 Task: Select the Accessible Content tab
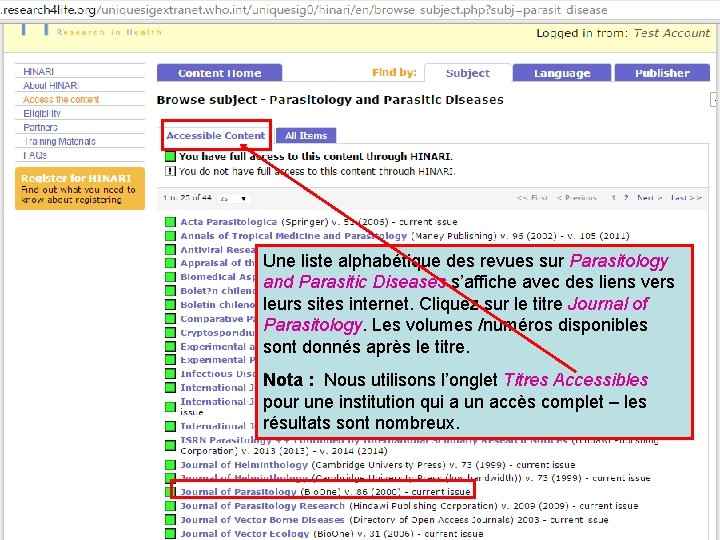pyautogui.click(x=216, y=135)
